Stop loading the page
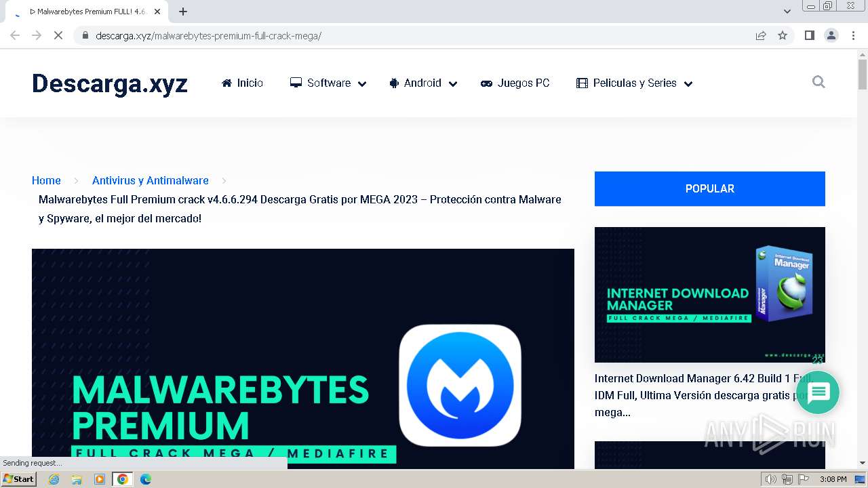The width and height of the screenshot is (868, 488). pyautogui.click(x=58, y=35)
